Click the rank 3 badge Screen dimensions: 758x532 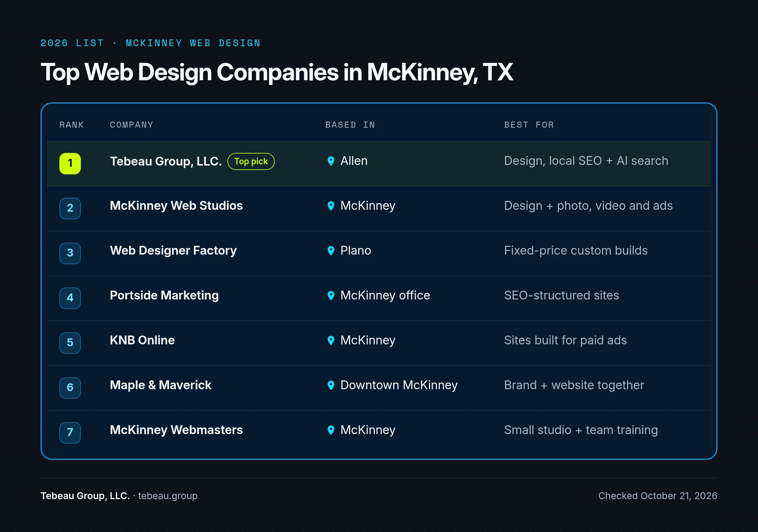pyautogui.click(x=70, y=253)
